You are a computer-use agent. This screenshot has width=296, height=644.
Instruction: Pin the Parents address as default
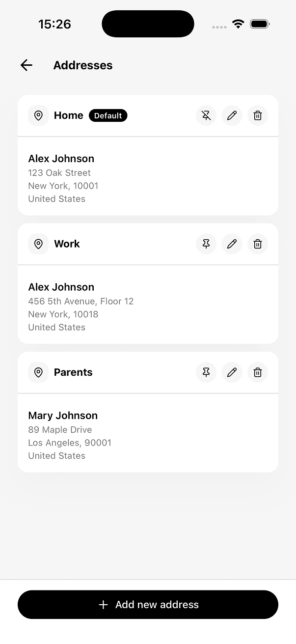click(206, 373)
